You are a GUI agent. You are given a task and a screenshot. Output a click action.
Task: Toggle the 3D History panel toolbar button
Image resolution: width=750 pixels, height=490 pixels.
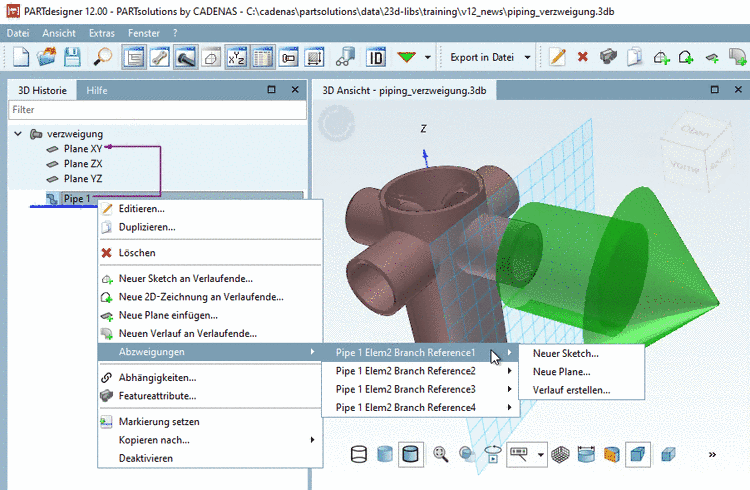coord(134,57)
